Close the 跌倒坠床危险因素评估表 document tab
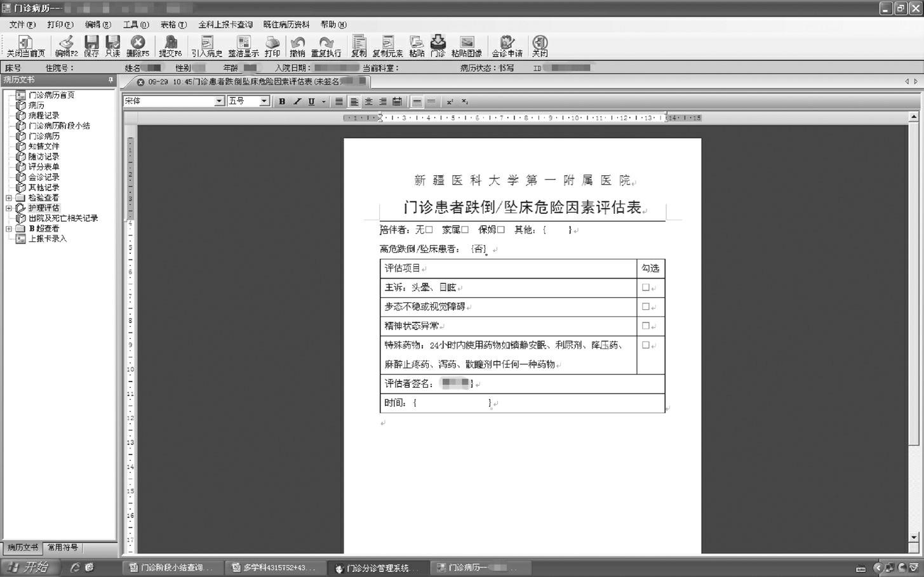Image resolution: width=924 pixels, height=577 pixels. pyautogui.click(x=140, y=82)
